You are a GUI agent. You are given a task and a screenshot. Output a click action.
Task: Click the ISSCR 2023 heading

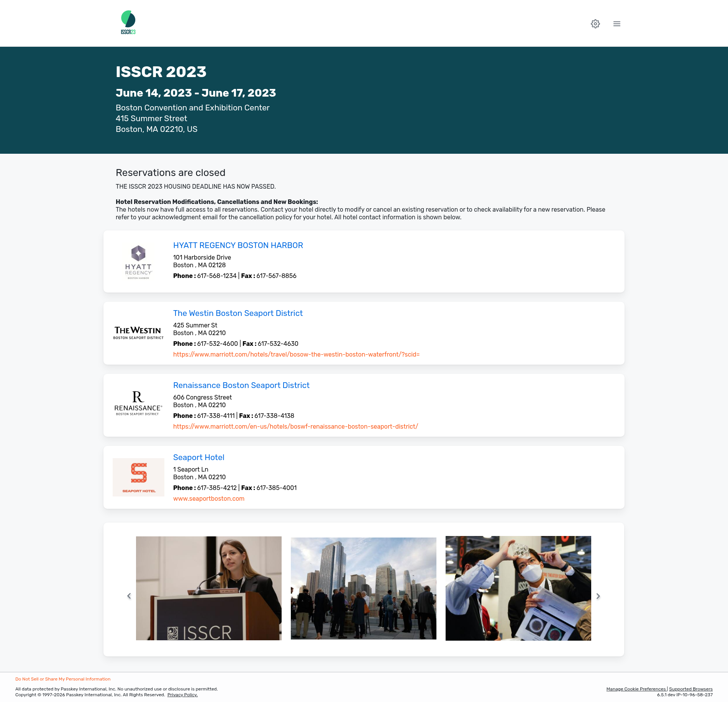coord(161,72)
